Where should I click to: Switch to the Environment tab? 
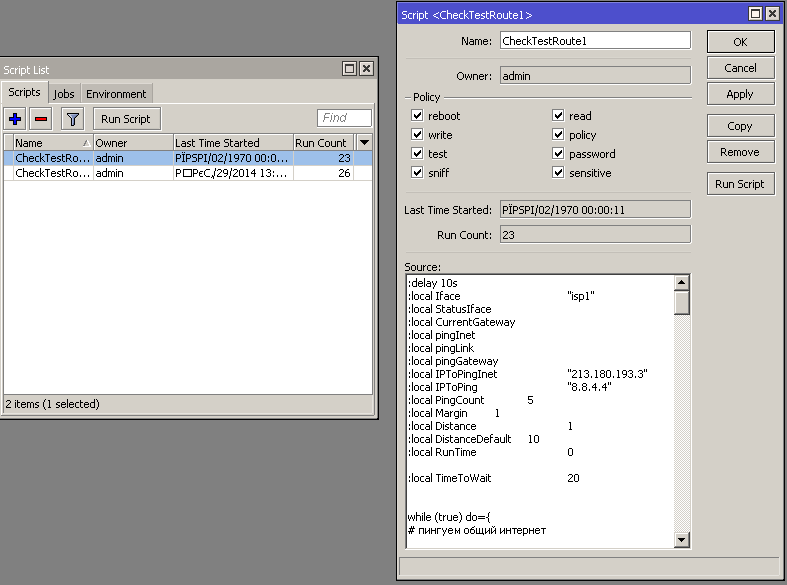[x=116, y=94]
